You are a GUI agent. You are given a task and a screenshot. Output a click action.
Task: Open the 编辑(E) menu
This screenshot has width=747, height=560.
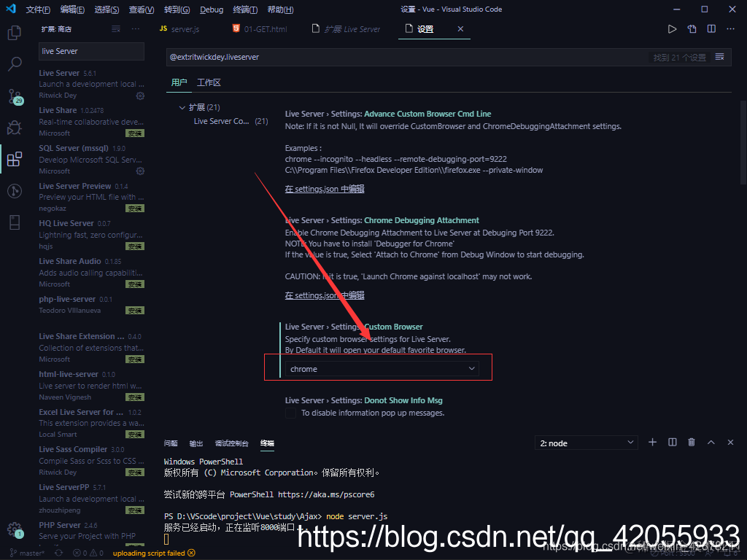pos(72,9)
